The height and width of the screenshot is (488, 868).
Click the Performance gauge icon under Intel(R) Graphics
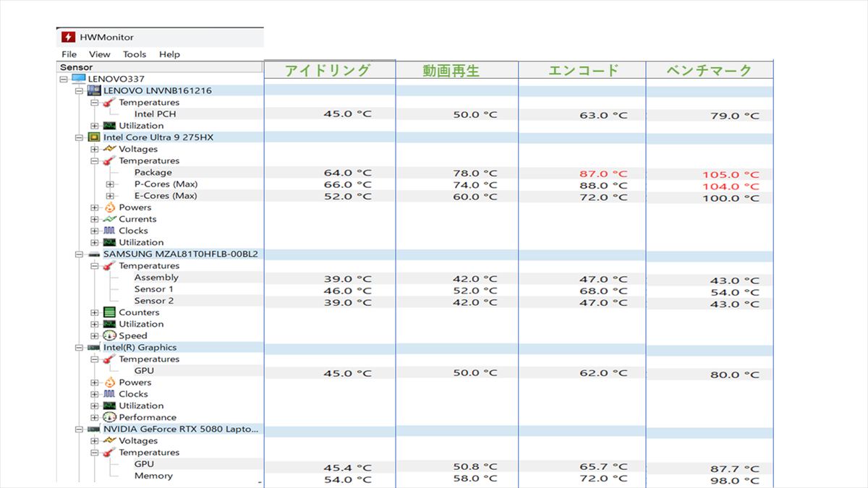coord(109,417)
